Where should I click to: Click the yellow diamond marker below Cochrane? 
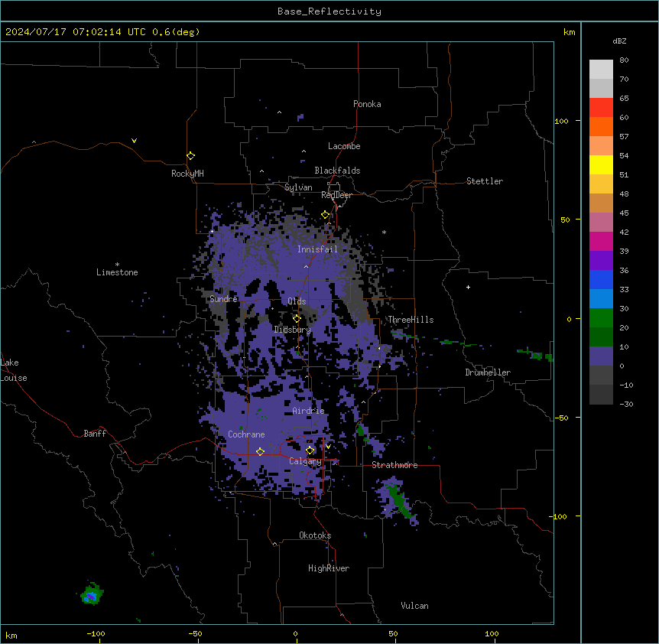(260, 452)
